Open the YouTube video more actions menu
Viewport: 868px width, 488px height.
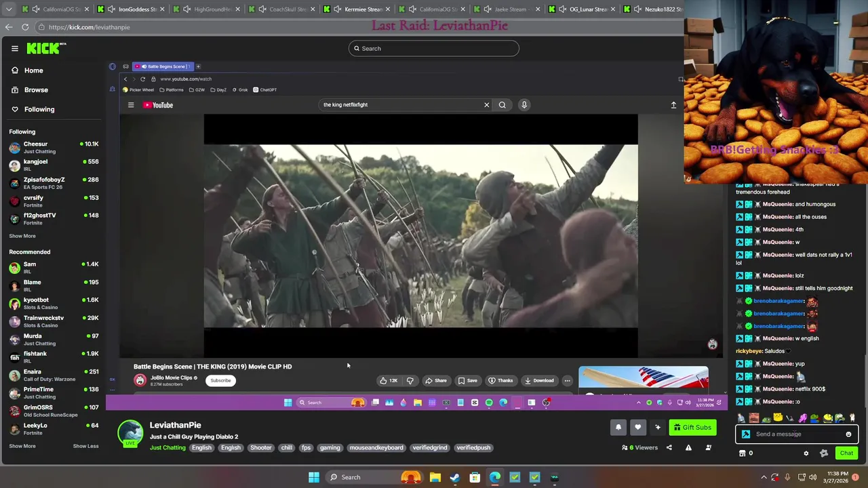click(568, 380)
